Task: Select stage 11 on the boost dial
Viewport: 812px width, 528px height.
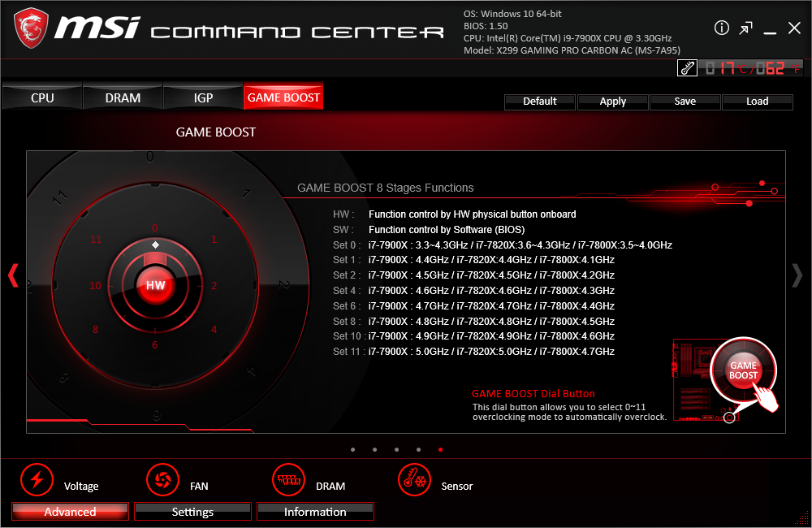Action: point(96,240)
